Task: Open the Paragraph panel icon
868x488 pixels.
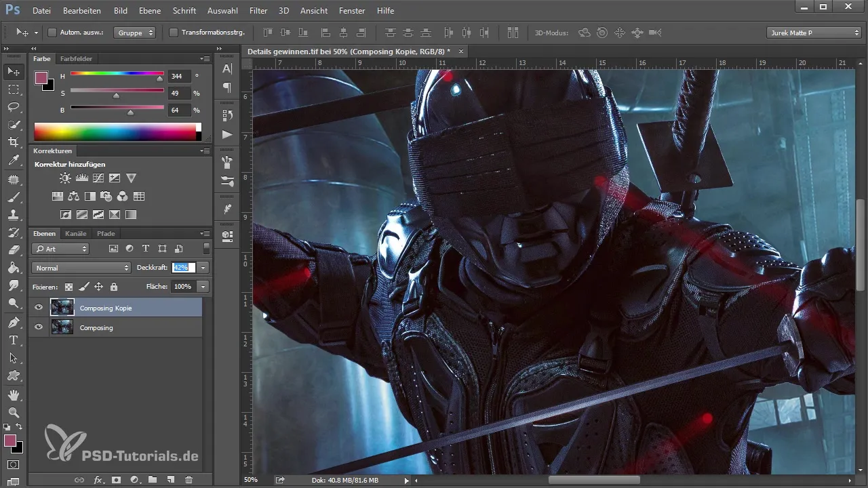Action: tap(227, 87)
